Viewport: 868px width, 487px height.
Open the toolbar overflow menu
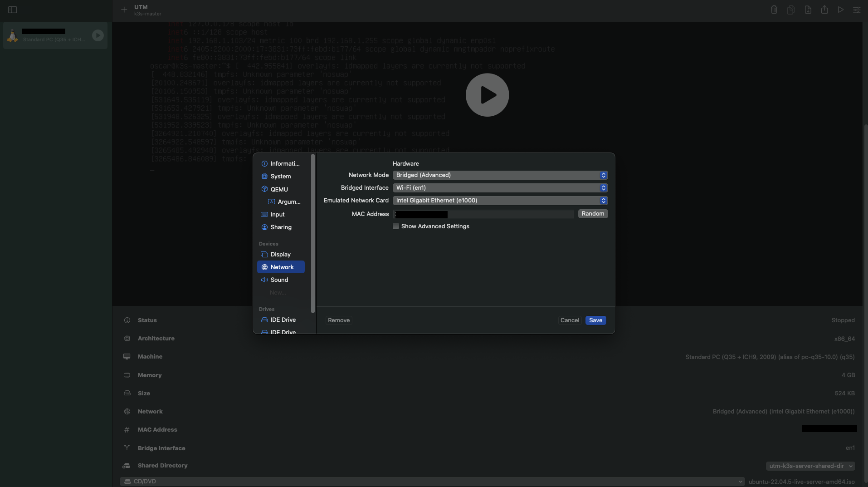pyautogui.click(x=857, y=10)
